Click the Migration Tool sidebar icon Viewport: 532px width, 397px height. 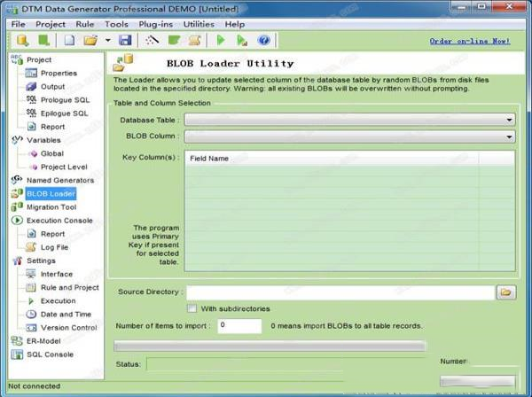pos(17,206)
